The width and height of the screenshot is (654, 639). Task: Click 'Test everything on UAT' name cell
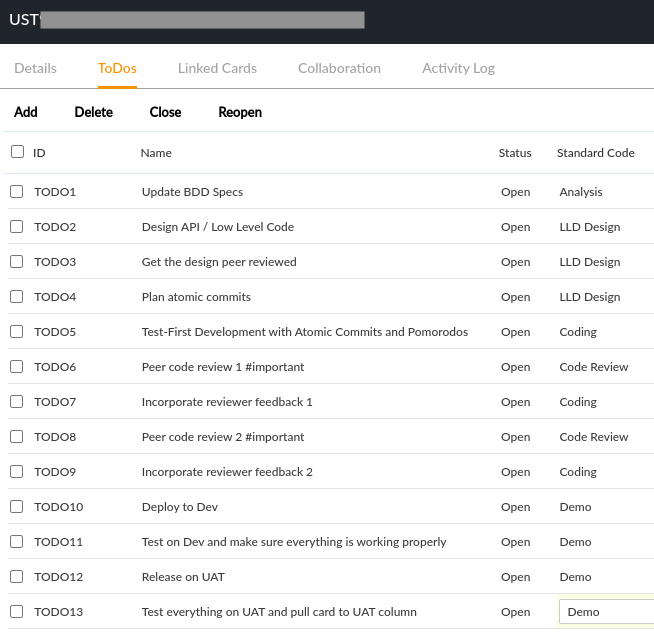279,612
